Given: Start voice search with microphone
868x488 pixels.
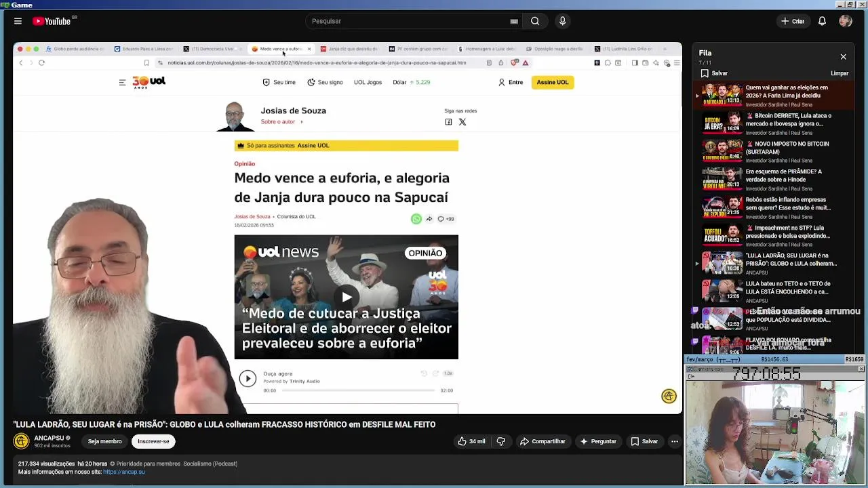Looking at the screenshot, I should [x=562, y=21].
